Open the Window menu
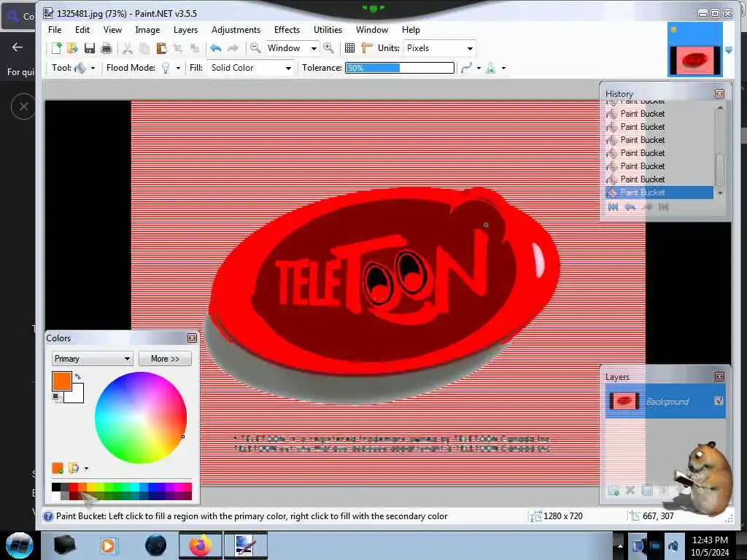 372,29
